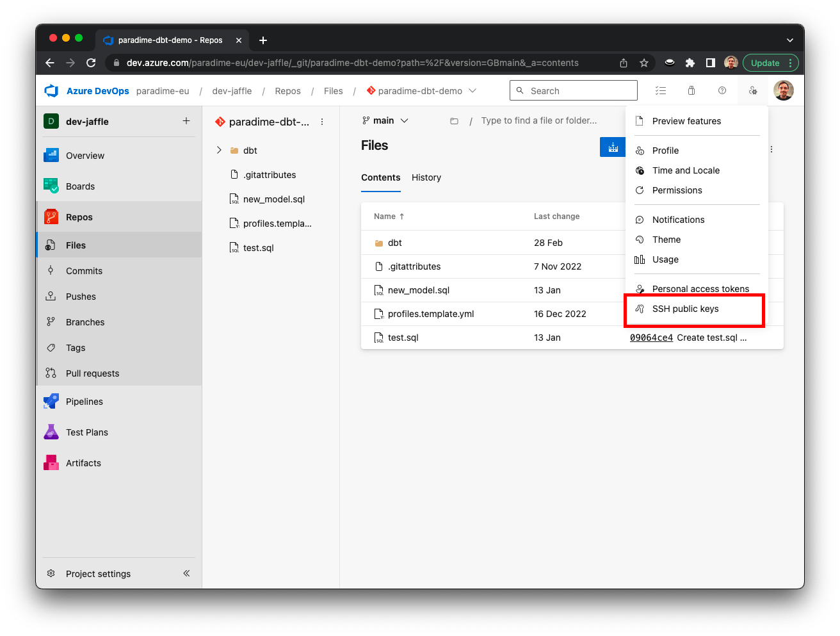Click the dev-jaffle breadcrumb
This screenshot has width=840, height=636.
pyautogui.click(x=232, y=91)
